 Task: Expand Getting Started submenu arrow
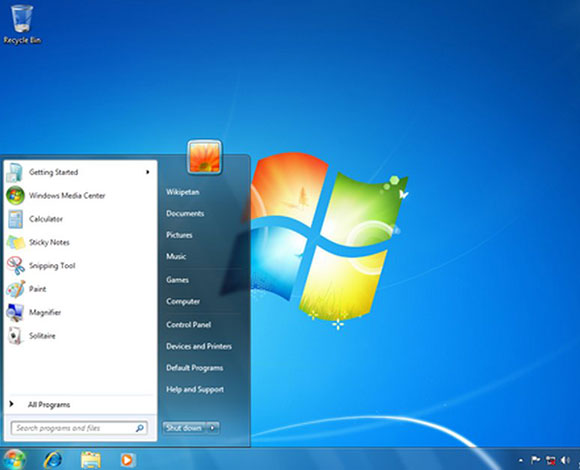148,172
